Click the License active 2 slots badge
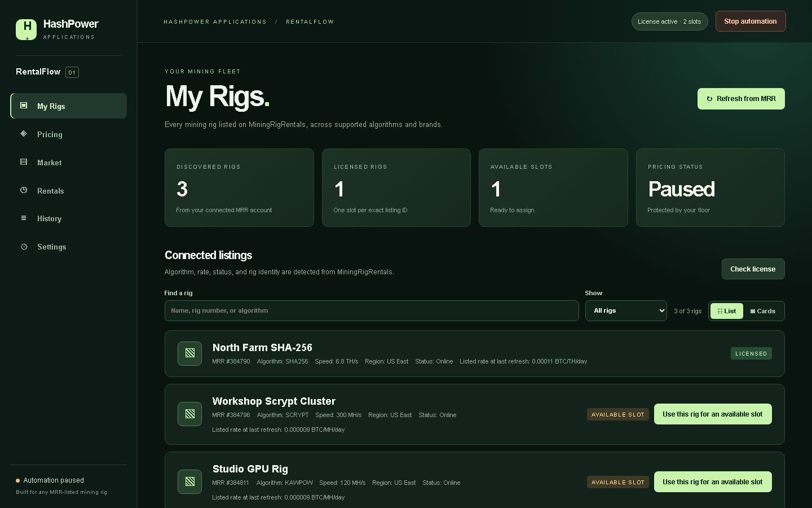The height and width of the screenshot is (508, 812). click(669, 21)
